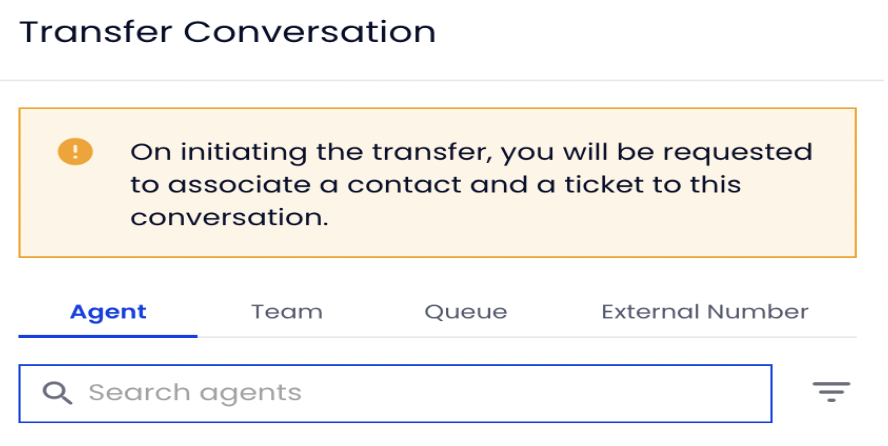Select the Agent tab
The width and height of the screenshot is (888, 446).
click(108, 312)
